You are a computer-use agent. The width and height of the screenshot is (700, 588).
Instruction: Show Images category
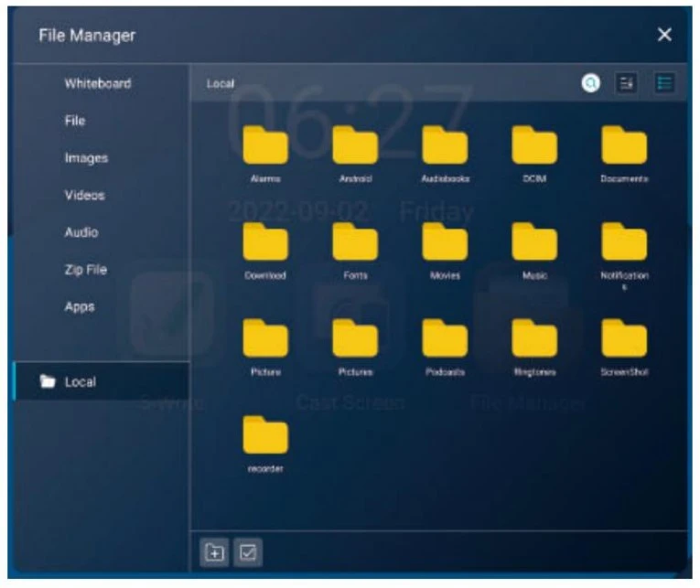point(86,158)
